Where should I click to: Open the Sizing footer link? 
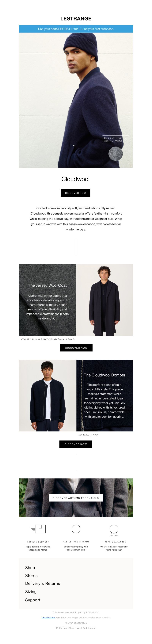[x=31, y=592]
